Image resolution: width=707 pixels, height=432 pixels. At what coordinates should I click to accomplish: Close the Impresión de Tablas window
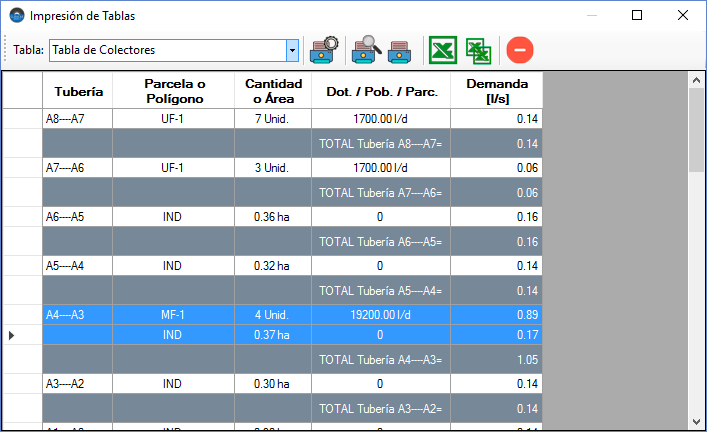pyautogui.click(x=683, y=15)
